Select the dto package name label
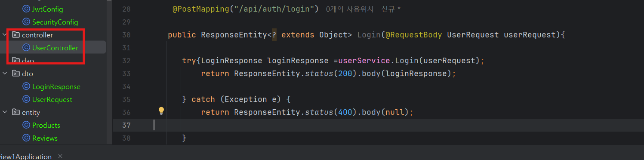The height and width of the screenshot is (160, 644). pyautogui.click(x=28, y=74)
